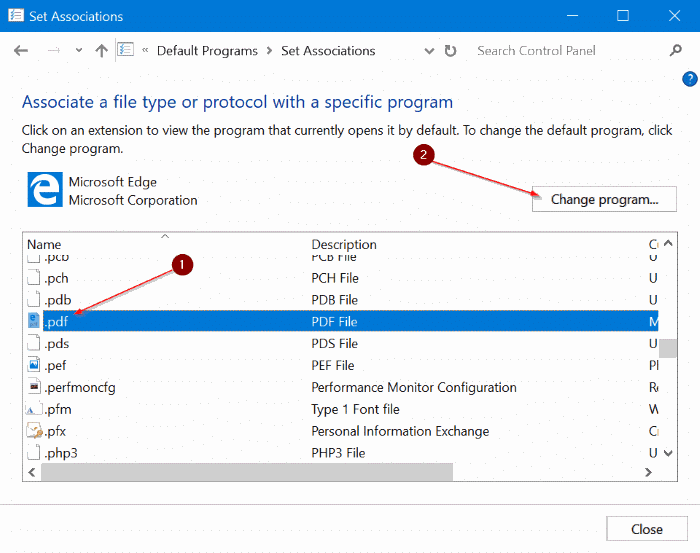
Task: Click the PDF File description text
Action: click(x=334, y=322)
